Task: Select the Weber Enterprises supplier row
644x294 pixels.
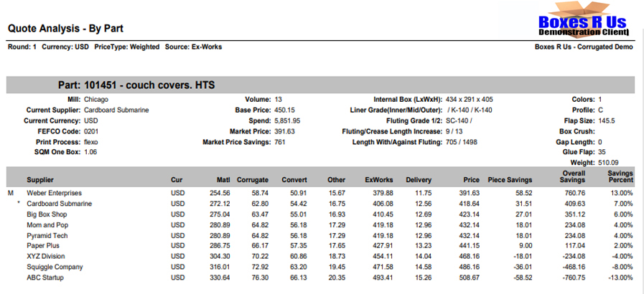Action: pos(320,193)
